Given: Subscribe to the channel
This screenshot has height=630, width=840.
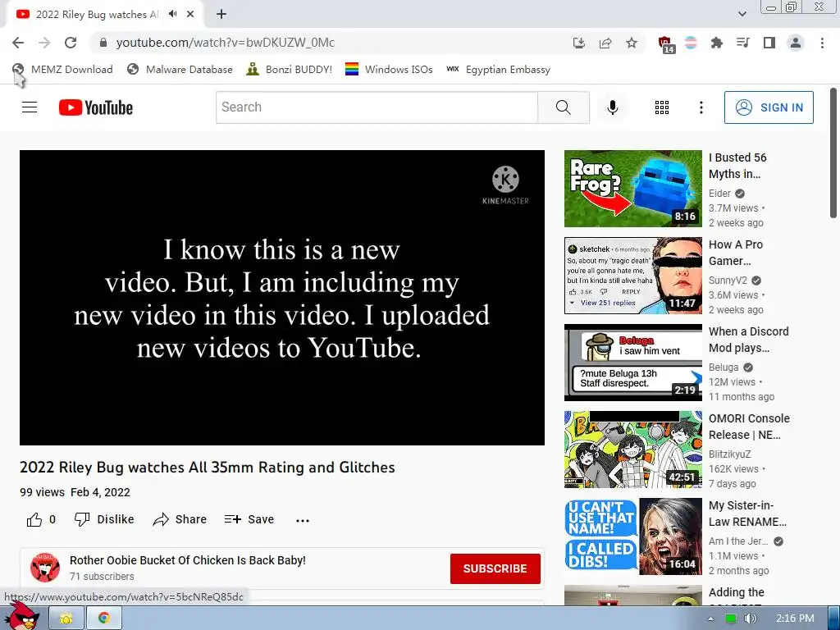Looking at the screenshot, I should tap(495, 568).
